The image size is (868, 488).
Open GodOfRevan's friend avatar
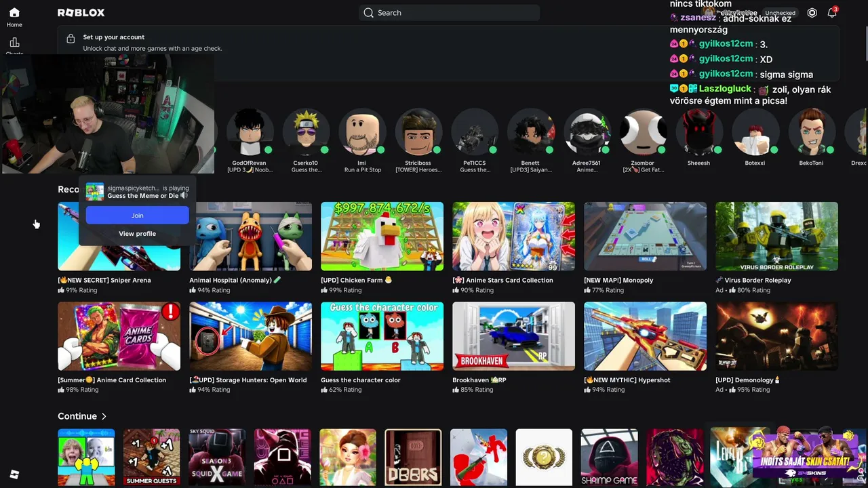click(x=249, y=132)
